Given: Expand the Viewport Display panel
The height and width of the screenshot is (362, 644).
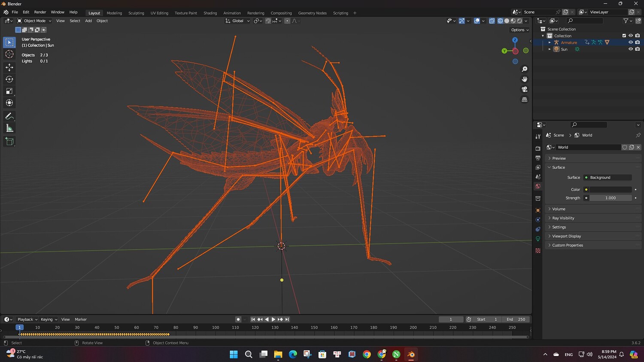Looking at the screenshot, I should tap(592, 236).
